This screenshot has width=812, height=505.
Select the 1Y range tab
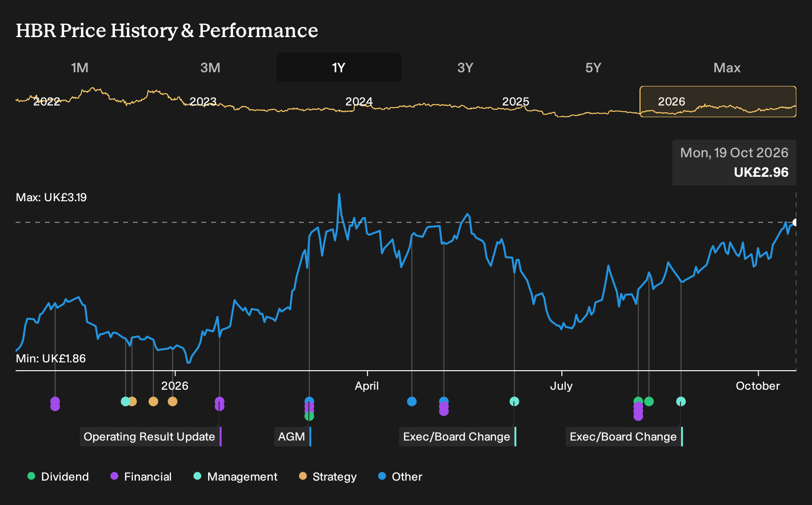point(339,67)
